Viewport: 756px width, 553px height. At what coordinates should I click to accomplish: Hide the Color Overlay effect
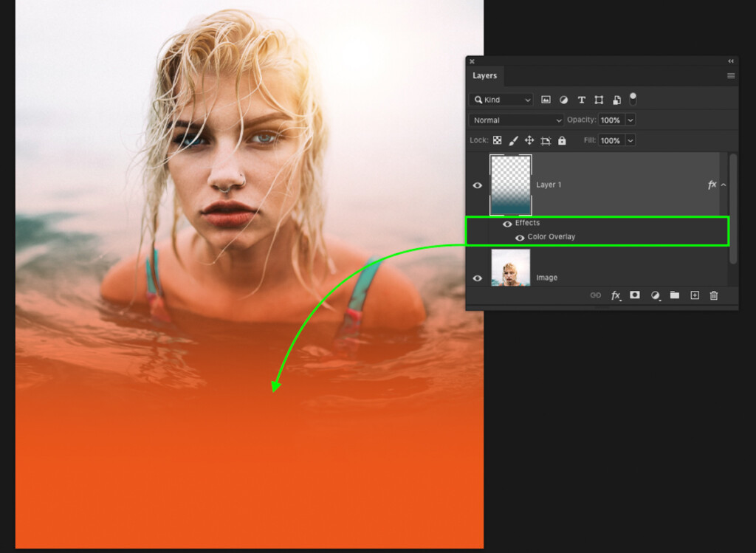pyautogui.click(x=520, y=237)
